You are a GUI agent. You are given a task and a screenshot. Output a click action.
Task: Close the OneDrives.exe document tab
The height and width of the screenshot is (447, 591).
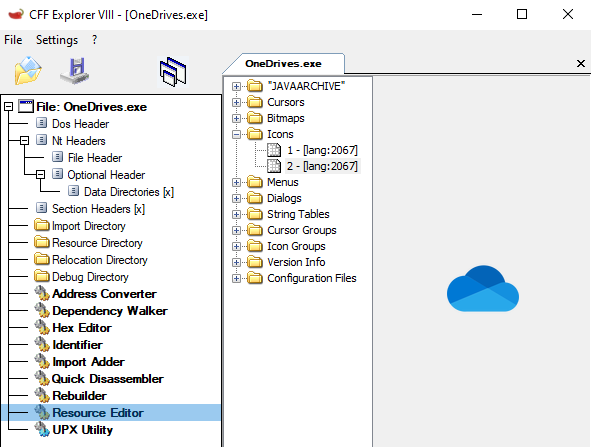pyautogui.click(x=581, y=63)
